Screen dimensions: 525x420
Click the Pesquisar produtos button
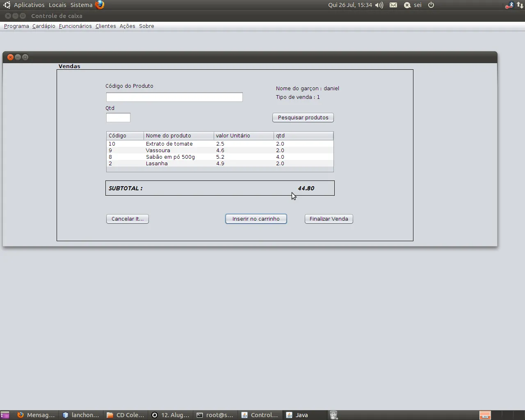point(303,118)
